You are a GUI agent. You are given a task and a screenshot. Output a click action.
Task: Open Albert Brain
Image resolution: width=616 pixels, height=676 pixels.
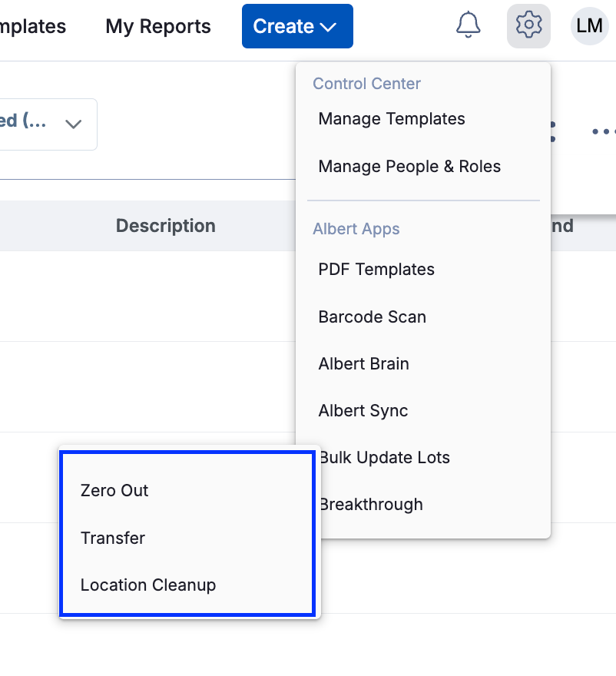pos(363,364)
